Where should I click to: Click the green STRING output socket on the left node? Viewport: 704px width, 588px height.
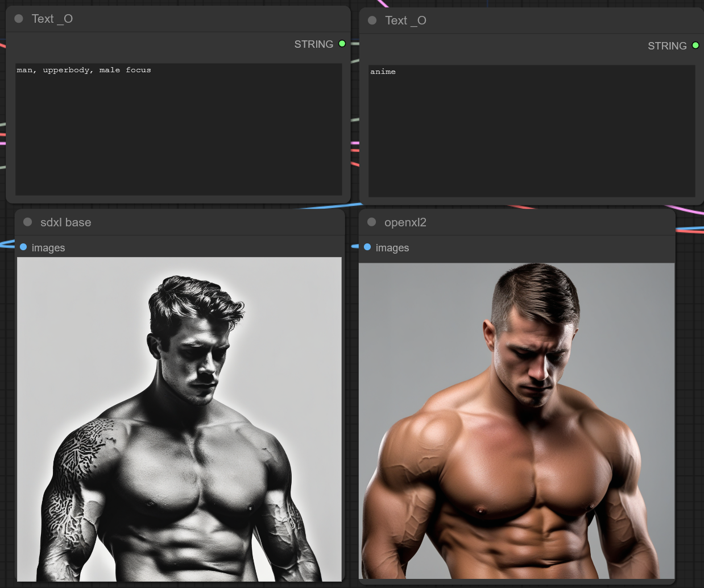coord(342,44)
